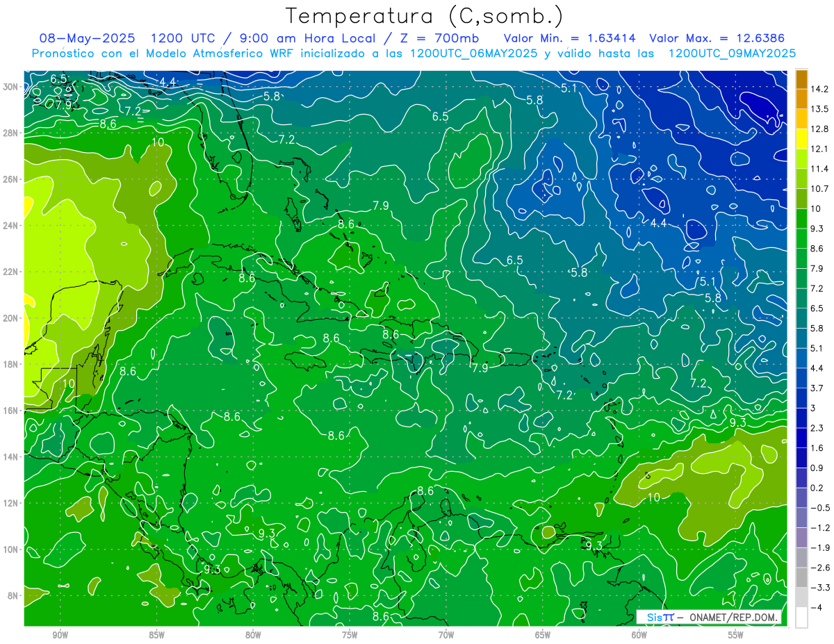The image size is (834, 644).
Task: Click the -0.5 value on the color legend
Action: pyautogui.click(x=820, y=508)
